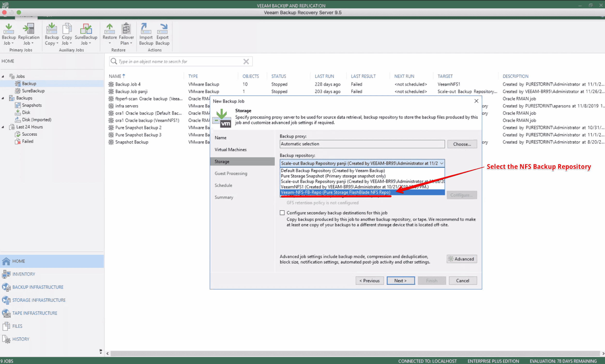Screen dimensions: 605x364
Task: Click the Export Backup ribbon icon
Action: [162, 29]
